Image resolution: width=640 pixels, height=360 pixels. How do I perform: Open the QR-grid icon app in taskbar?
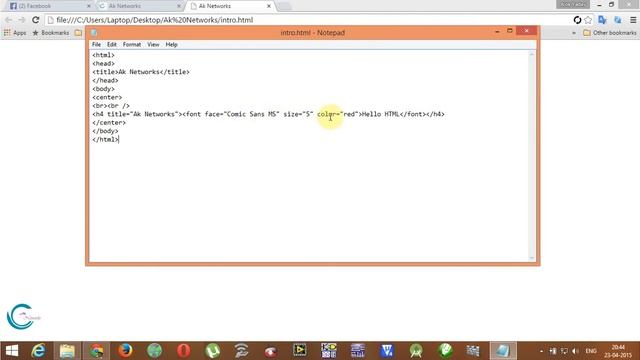[x=329, y=351]
